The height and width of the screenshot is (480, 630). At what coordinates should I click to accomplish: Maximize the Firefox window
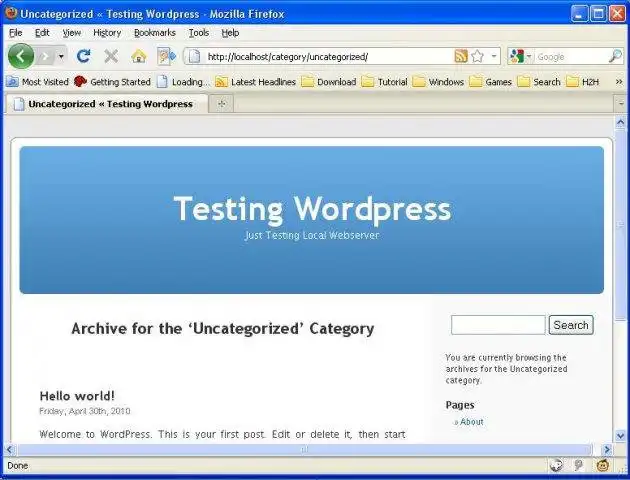[x=598, y=14]
